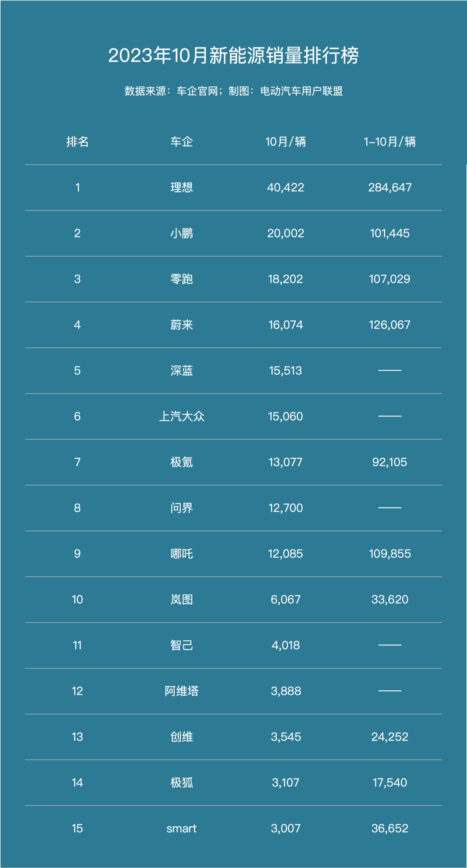467x868 pixels.
Task: Click 深蓝's October sales 15,513
Action: click(285, 371)
